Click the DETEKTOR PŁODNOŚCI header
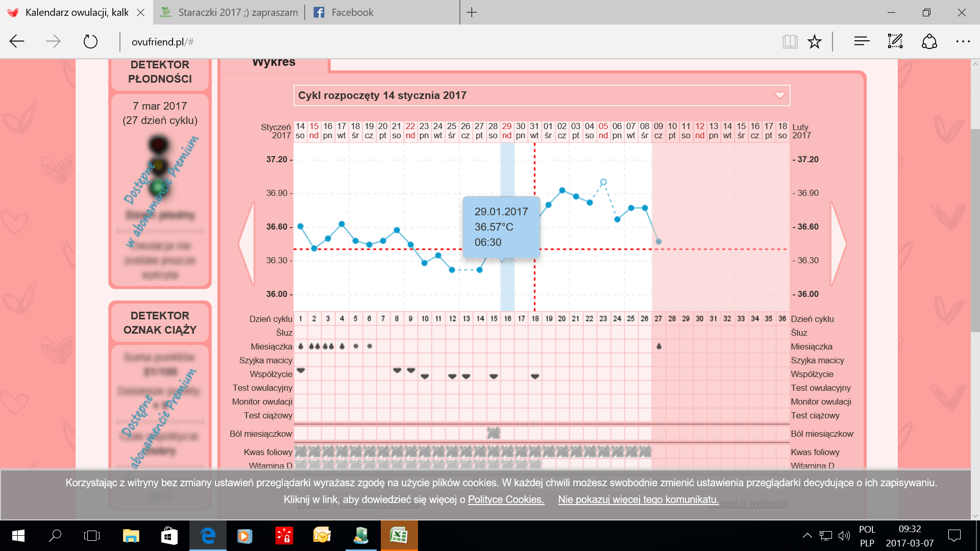Viewport: 980px width, 551px height. 160,72
